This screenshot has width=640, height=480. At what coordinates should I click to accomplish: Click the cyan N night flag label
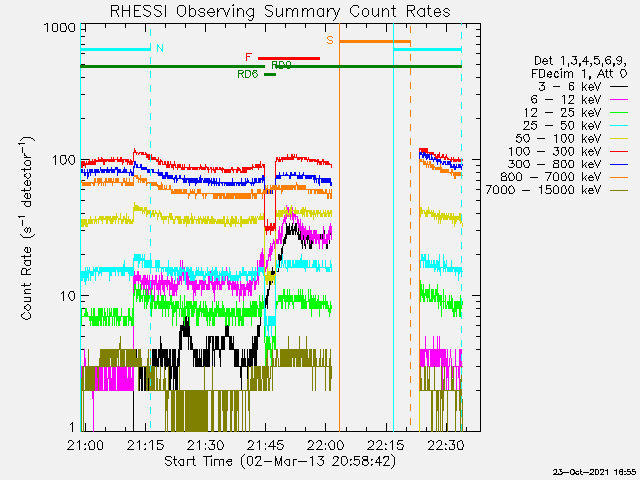click(160, 48)
